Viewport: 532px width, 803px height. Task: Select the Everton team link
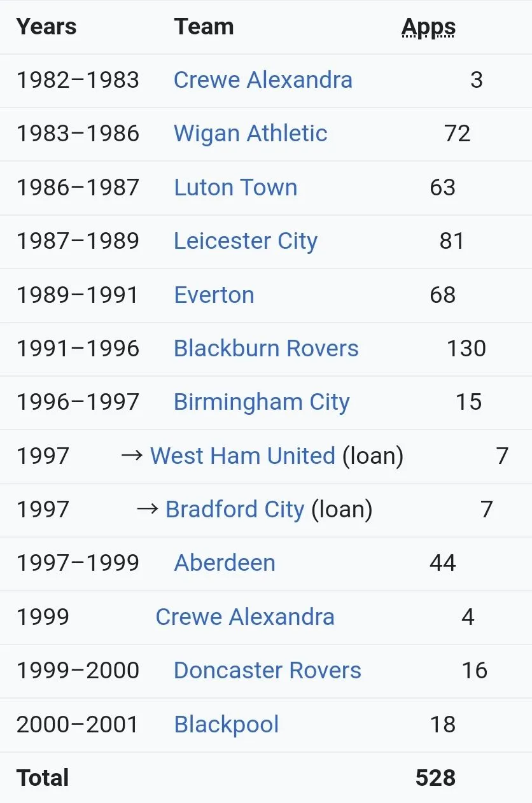214,295
